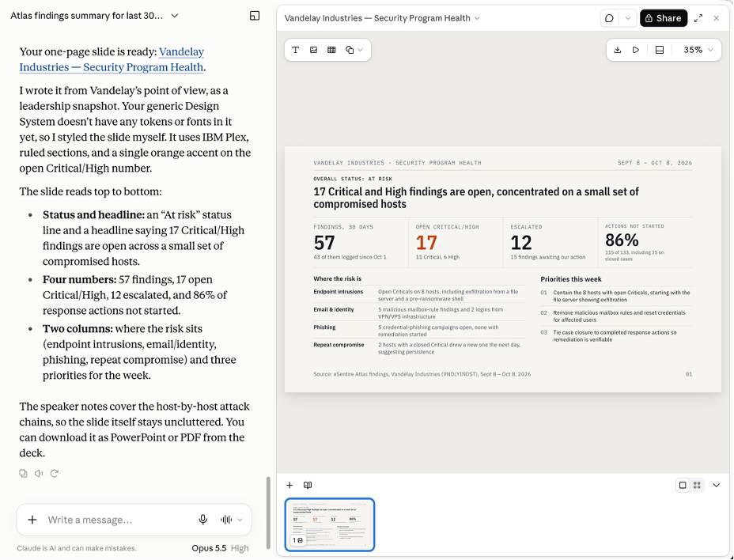This screenshot has width=734, height=560.
Task: Add an attachment with the plus icon in message box
Action: coord(32,520)
